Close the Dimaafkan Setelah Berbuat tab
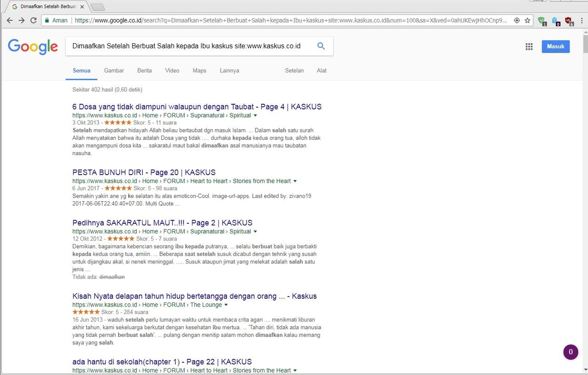 click(82, 6)
